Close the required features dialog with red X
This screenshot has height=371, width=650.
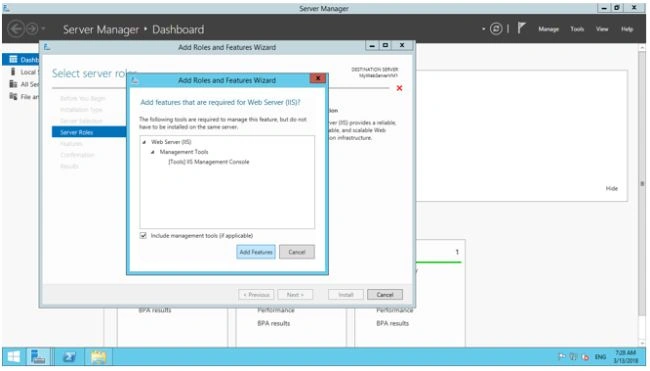tap(318, 78)
